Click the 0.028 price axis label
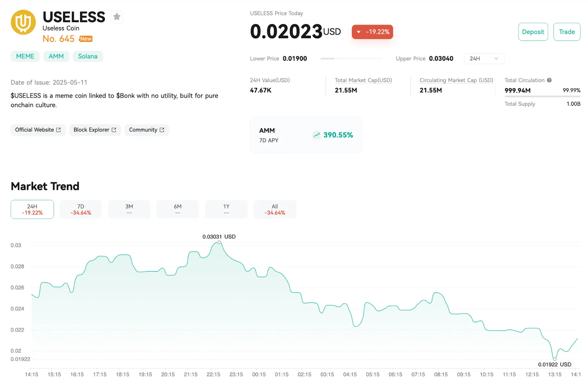The width and height of the screenshot is (588, 379). pyautogui.click(x=17, y=266)
